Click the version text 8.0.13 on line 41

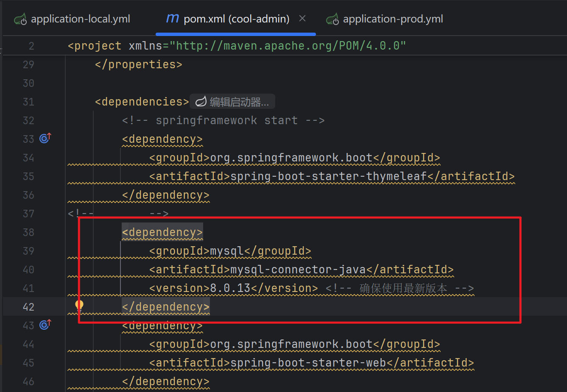pos(230,288)
